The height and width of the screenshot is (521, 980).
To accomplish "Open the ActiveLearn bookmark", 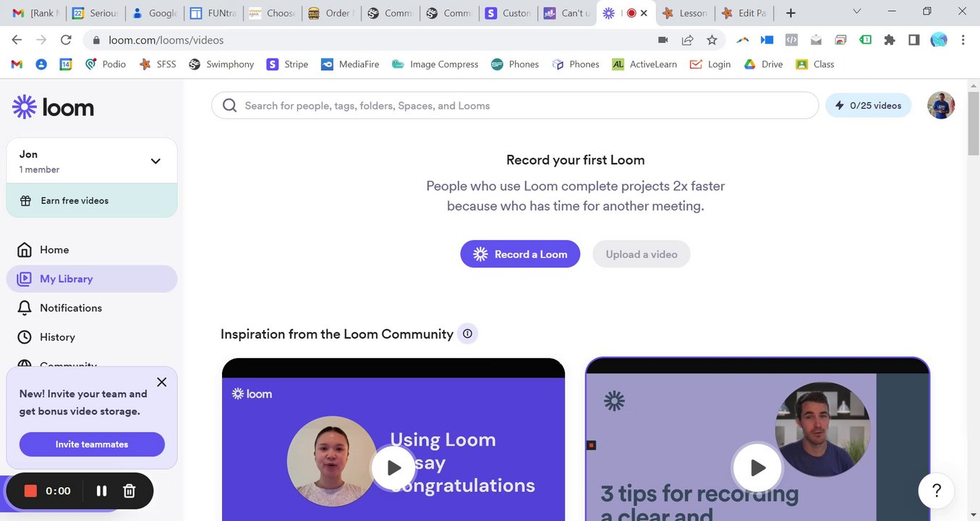I will tap(644, 64).
